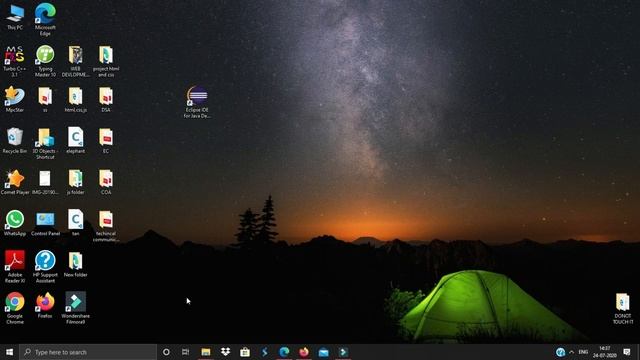Open Filmora9 from the taskbar

coord(343,352)
